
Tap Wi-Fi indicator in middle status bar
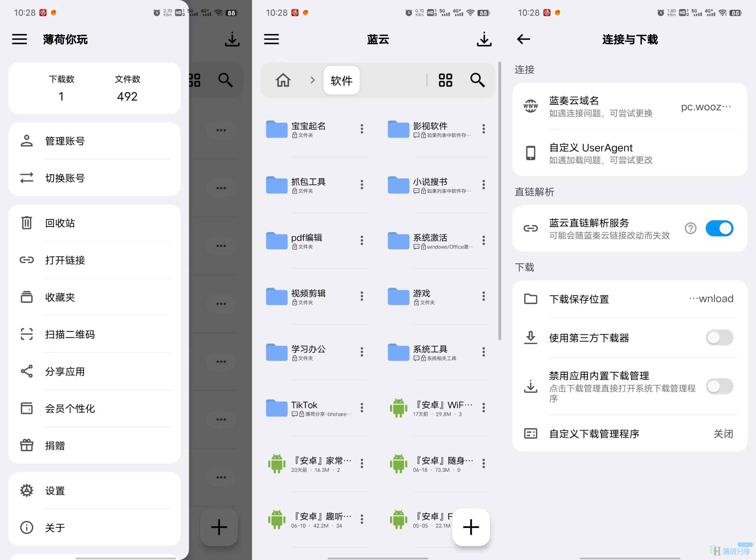click(x=470, y=13)
